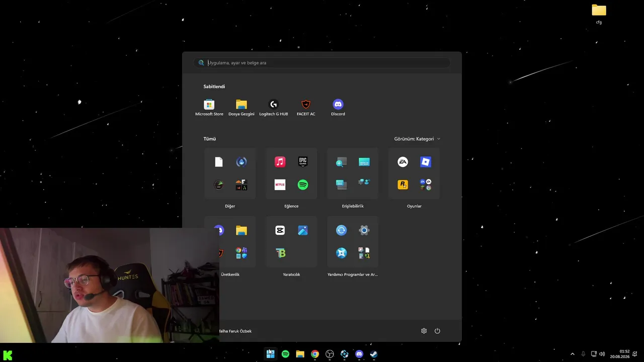Focus the Uygulama, ayar ve belge ara search box
Image resolution: width=644 pixels, height=362 pixels.
click(x=322, y=63)
